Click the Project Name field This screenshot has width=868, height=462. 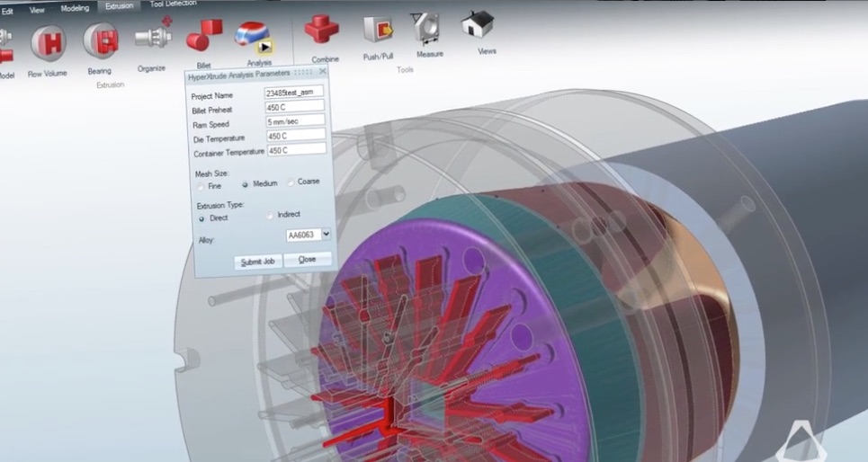pyautogui.click(x=294, y=93)
